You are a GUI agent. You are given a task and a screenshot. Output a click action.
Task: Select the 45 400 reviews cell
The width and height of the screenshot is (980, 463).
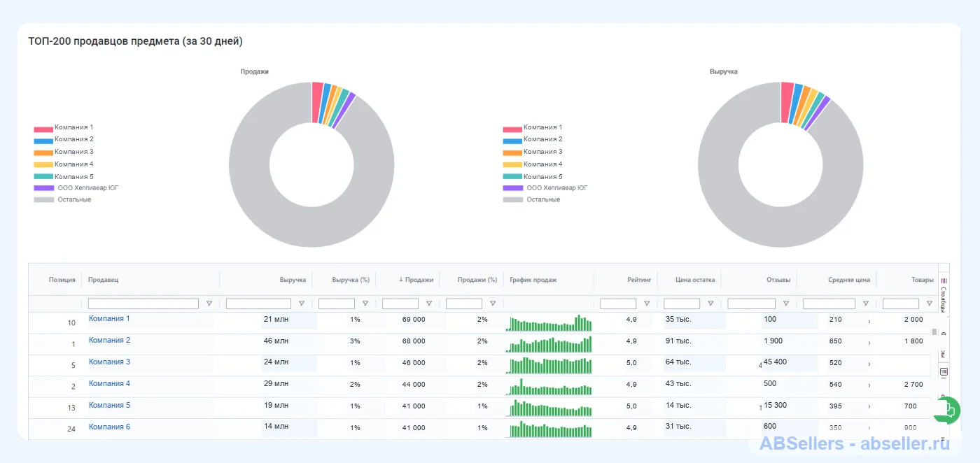coord(775,362)
